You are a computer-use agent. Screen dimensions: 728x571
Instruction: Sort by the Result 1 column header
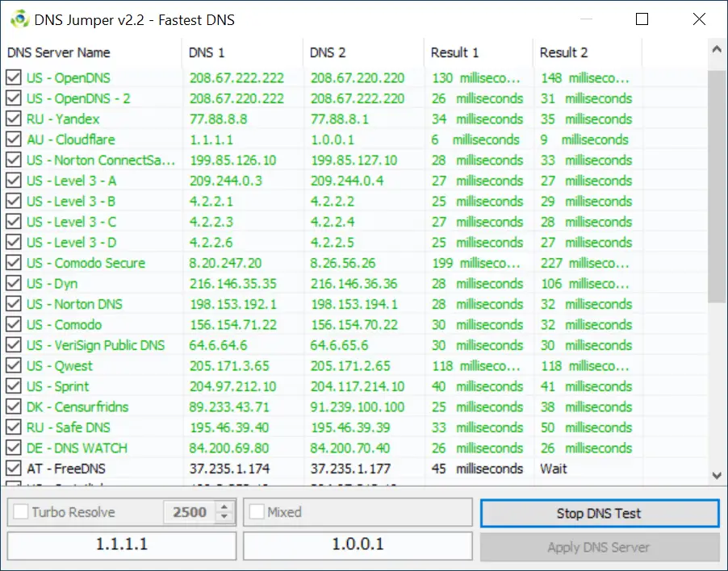click(x=479, y=52)
